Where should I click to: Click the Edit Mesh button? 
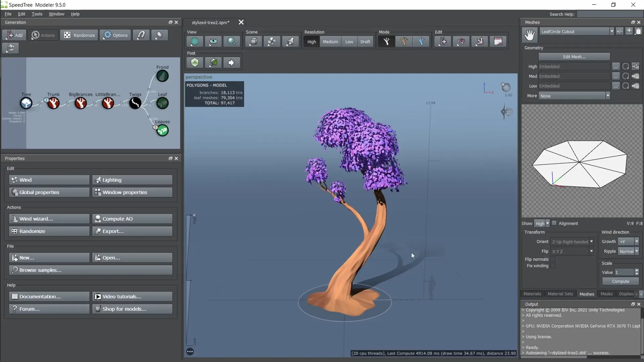(574, 56)
